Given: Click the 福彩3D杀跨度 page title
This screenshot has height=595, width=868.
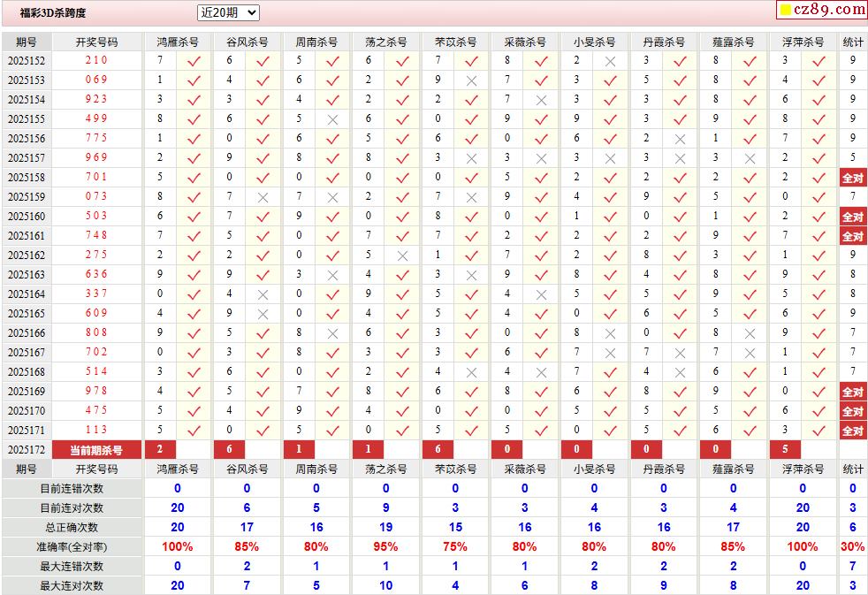Looking at the screenshot, I should tap(53, 12).
